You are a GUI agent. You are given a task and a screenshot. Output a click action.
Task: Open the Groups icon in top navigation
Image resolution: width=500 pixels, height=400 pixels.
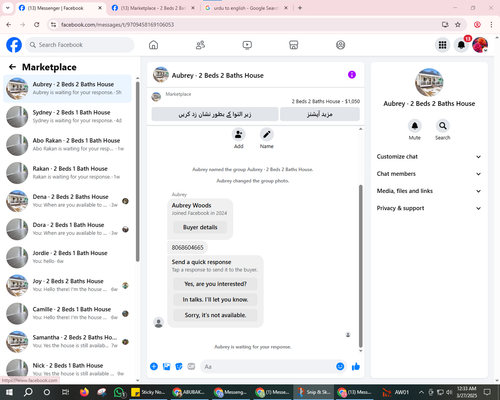340,45
